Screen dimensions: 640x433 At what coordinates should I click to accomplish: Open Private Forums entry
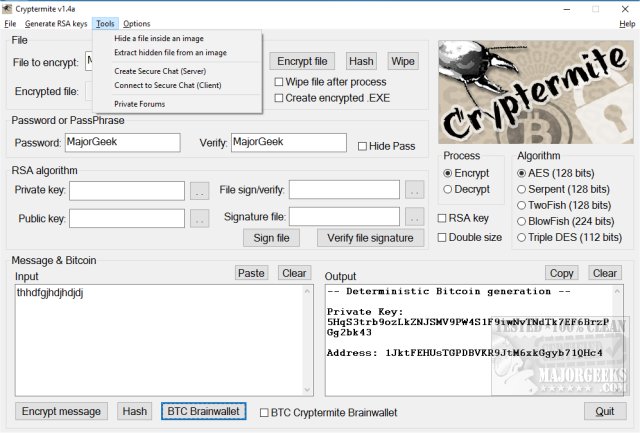pos(177,104)
